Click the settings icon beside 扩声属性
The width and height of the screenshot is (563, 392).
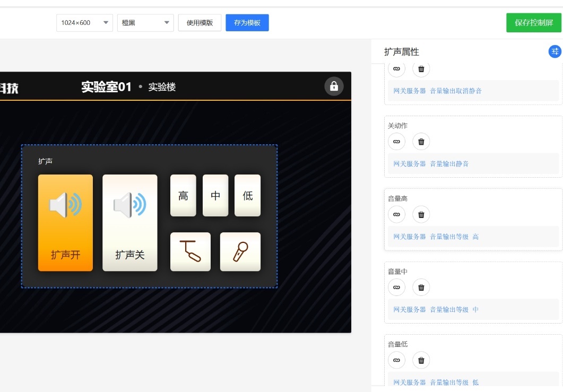(x=555, y=51)
